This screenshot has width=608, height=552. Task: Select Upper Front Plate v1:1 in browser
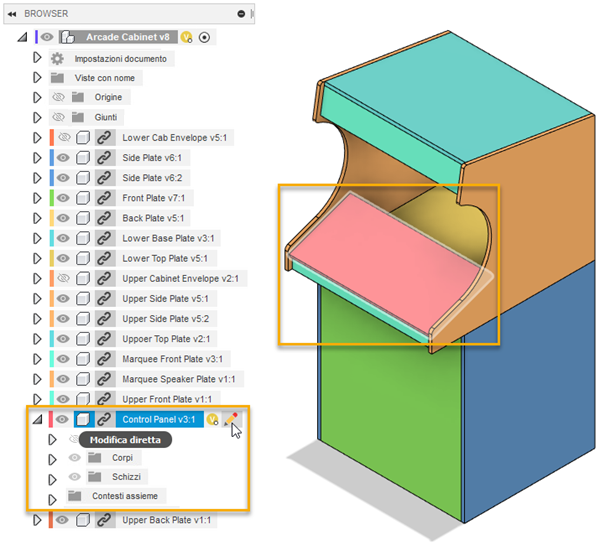click(x=167, y=399)
